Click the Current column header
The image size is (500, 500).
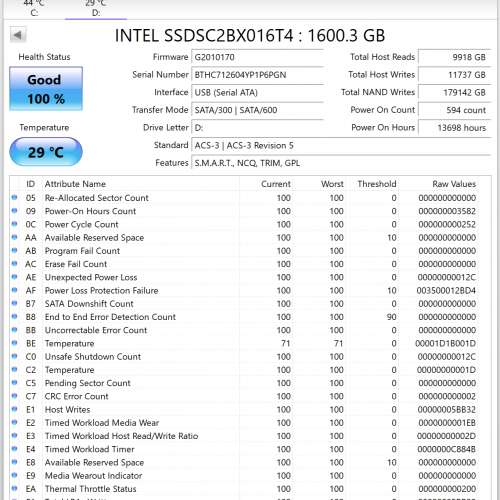pyautogui.click(x=276, y=184)
